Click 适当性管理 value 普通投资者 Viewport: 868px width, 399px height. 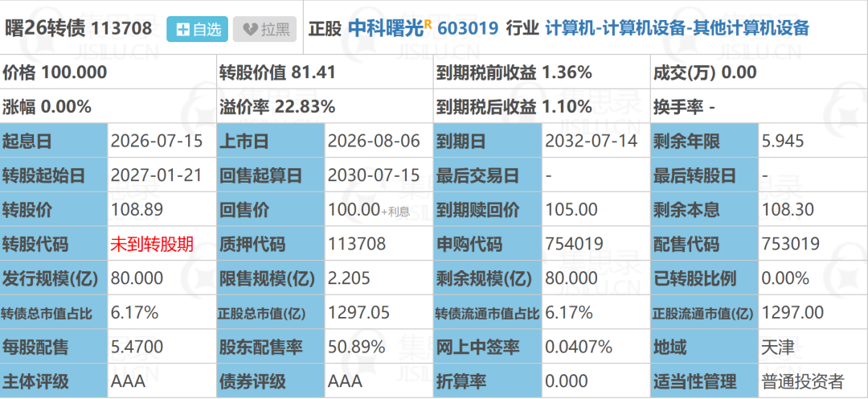point(803,382)
